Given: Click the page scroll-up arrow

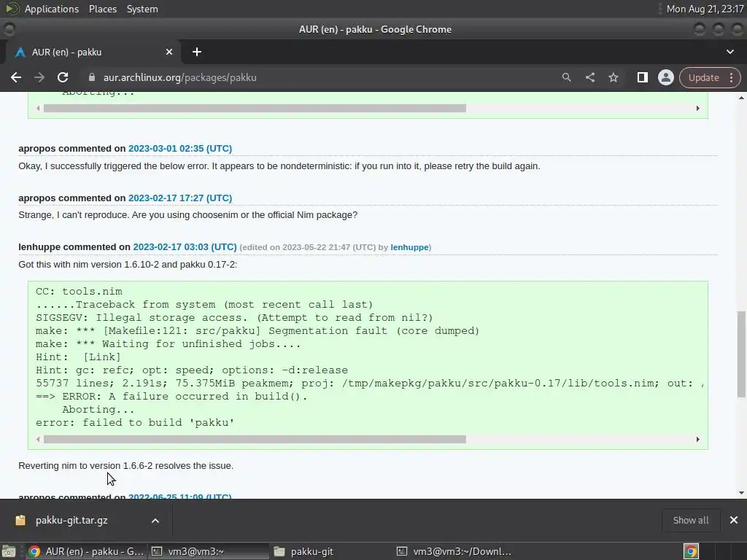Looking at the screenshot, I should tap(741, 98).
